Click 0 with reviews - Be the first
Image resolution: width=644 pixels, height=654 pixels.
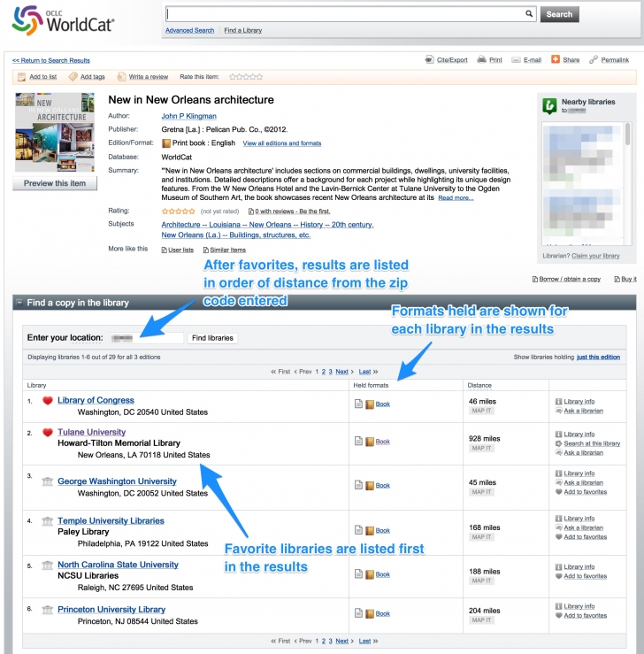coord(293,211)
